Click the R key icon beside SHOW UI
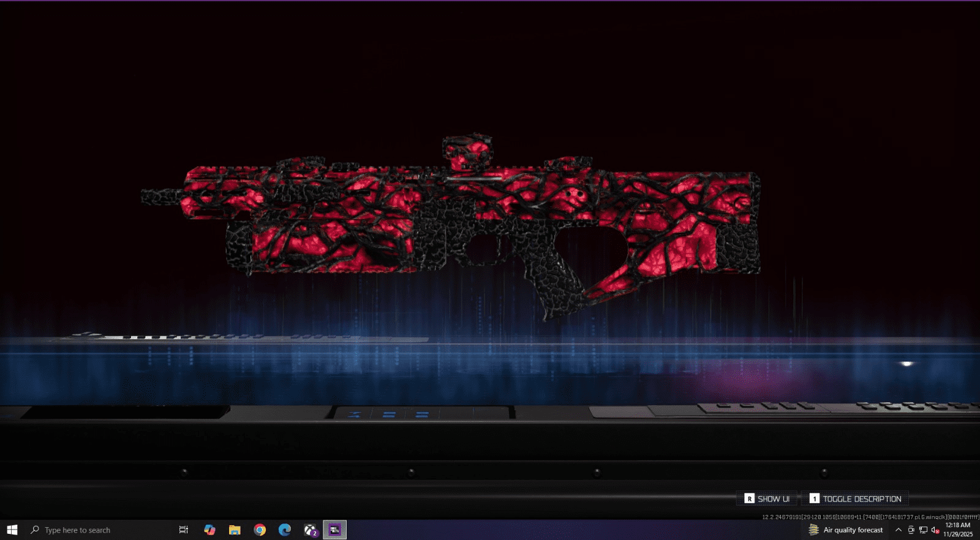Image resolution: width=980 pixels, height=540 pixels. click(749, 499)
